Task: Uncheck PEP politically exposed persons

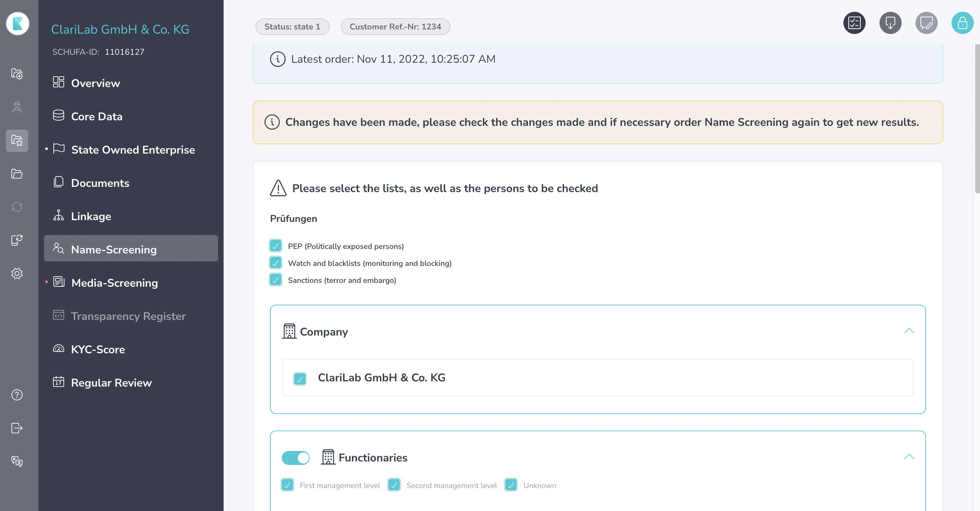Action: point(276,246)
